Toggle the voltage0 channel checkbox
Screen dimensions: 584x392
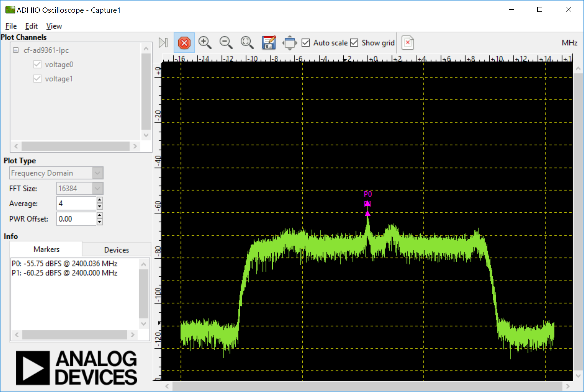(37, 65)
